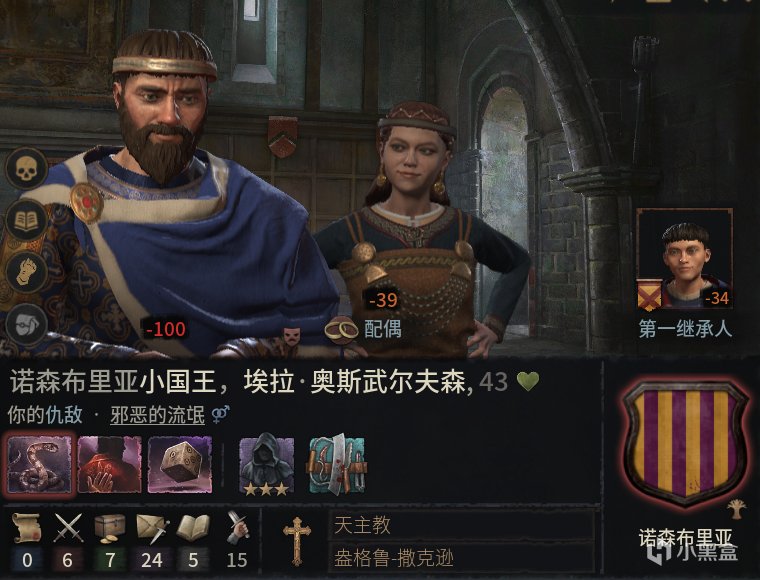This screenshot has width=760, height=580.
Task: Click the intrigue skill value 24
Action: point(152,560)
